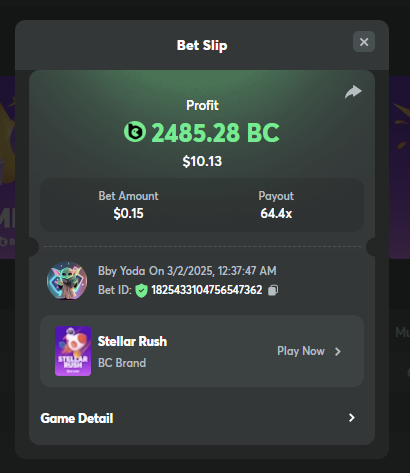Viewport: 410px width, 473px height.
Task: Click the Play Now link
Action: 301,351
